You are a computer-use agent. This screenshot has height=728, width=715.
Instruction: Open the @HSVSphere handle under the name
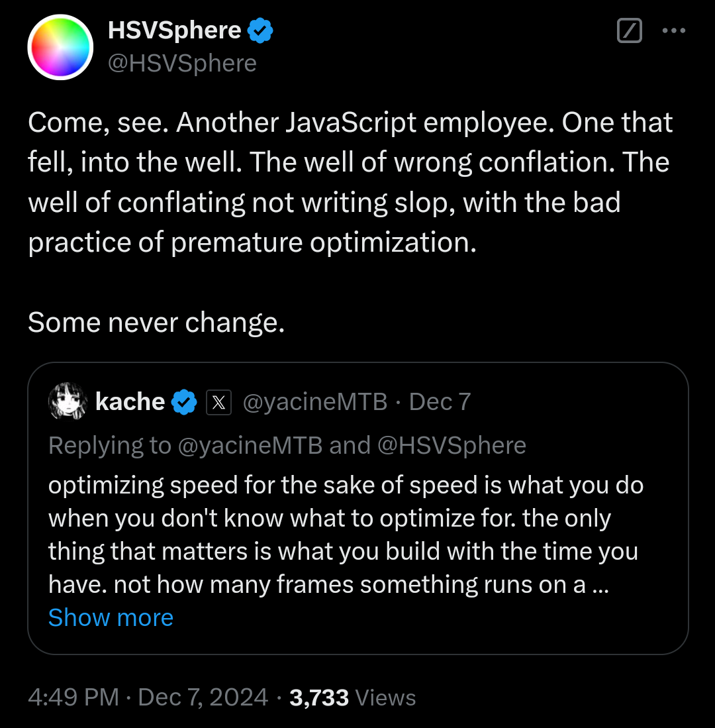182,63
